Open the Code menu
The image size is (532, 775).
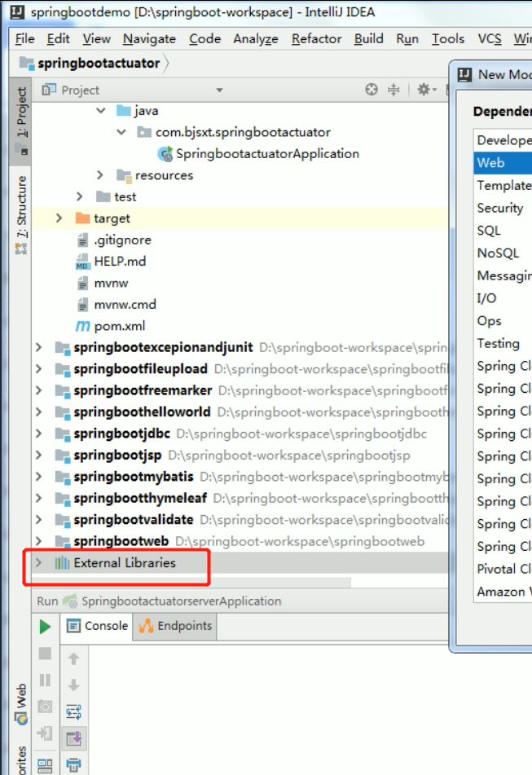click(205, 38)
